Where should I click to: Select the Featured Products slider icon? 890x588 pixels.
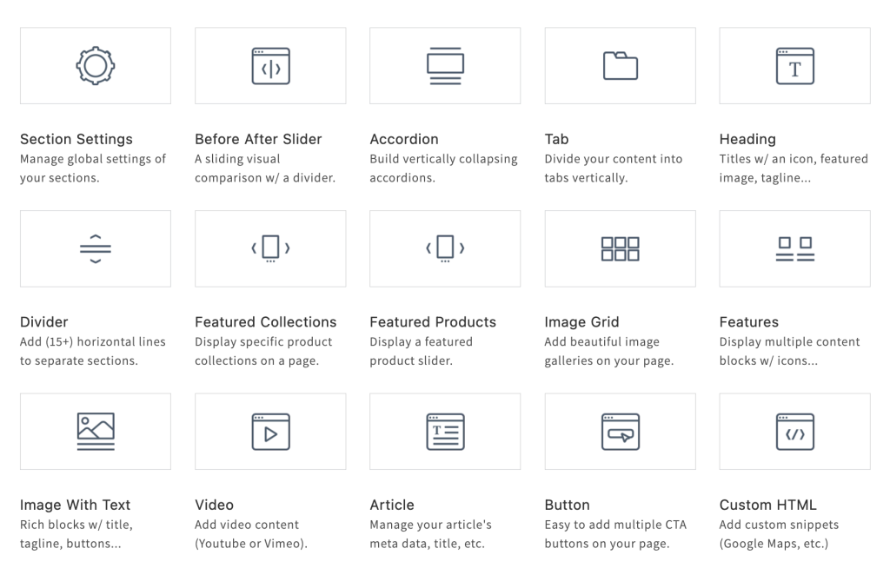pos(445,248)
